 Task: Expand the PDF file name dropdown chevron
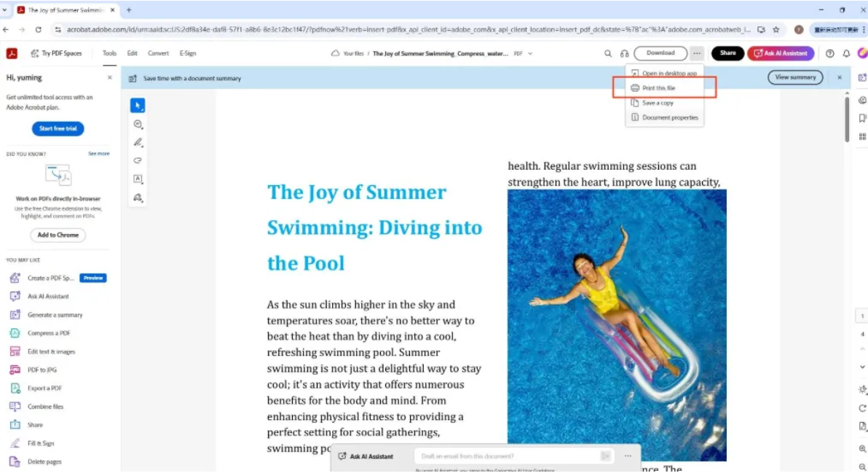point(530,54)
